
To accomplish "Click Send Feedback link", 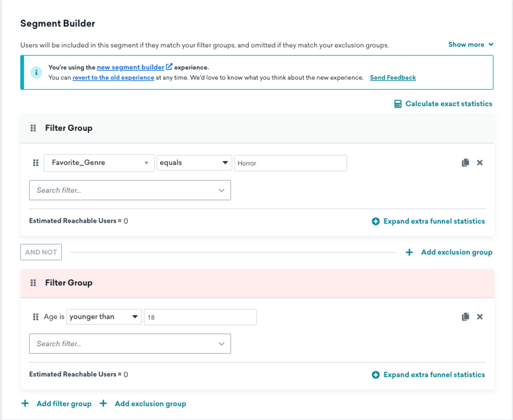I will (393, 78).
